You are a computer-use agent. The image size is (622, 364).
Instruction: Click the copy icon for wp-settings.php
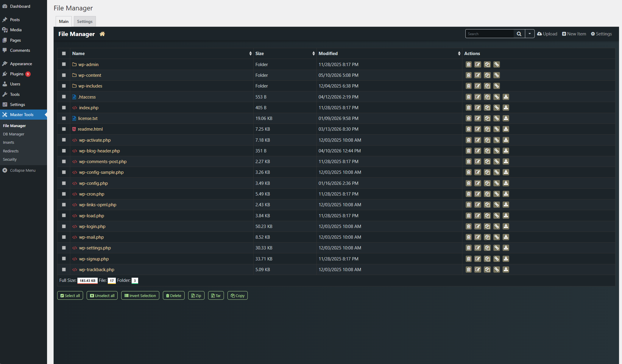click(487, 248)
